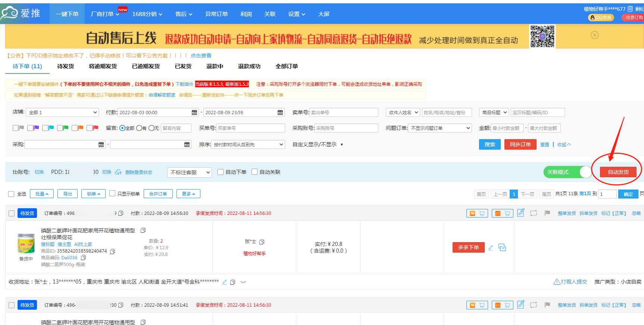Image resolution: width=644 pixels, height=325 pixels.
Task: Click the 多多下单 button
Action: pos(468,247)
